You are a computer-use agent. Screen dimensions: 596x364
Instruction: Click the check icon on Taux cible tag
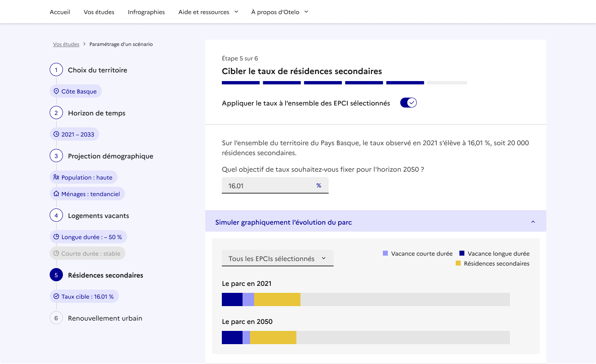(56, 297)
